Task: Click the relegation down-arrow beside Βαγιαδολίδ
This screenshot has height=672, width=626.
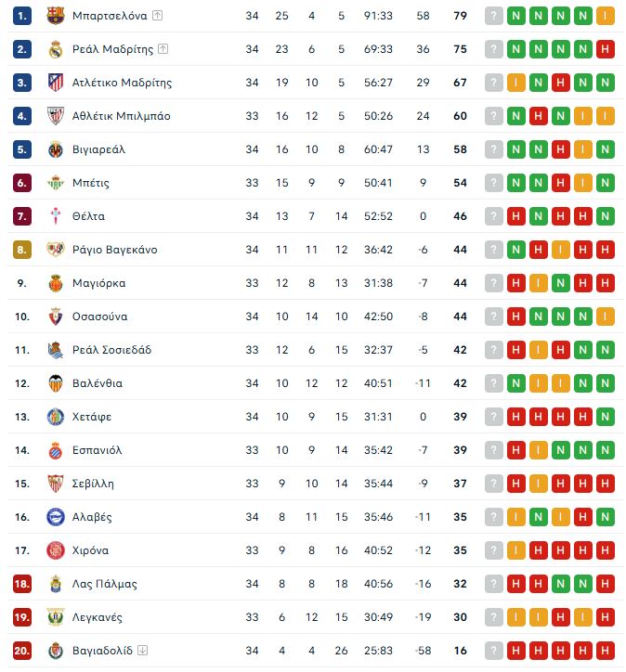Action: tap(143, 651)
